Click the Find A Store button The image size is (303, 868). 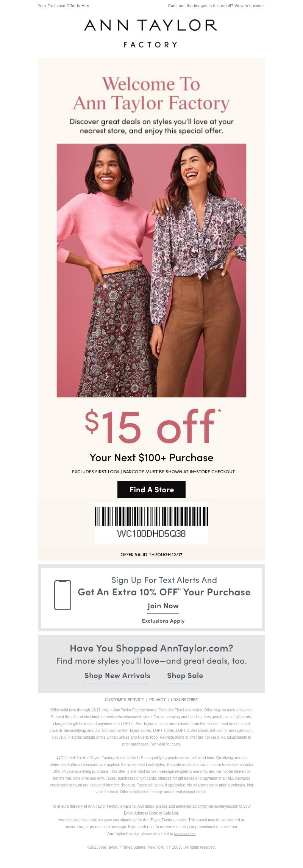click(x=151, y=490)
